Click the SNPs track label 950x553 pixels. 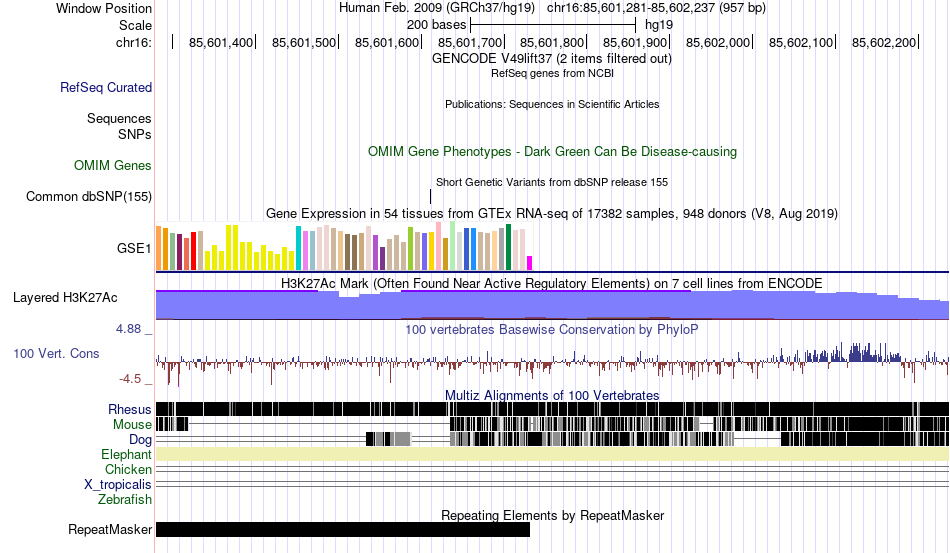tap(135, 134)
